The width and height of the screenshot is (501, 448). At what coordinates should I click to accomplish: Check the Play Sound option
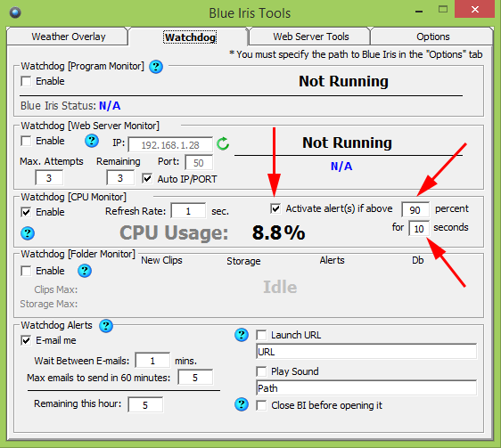pyautogui.click(x=261, y=371)
